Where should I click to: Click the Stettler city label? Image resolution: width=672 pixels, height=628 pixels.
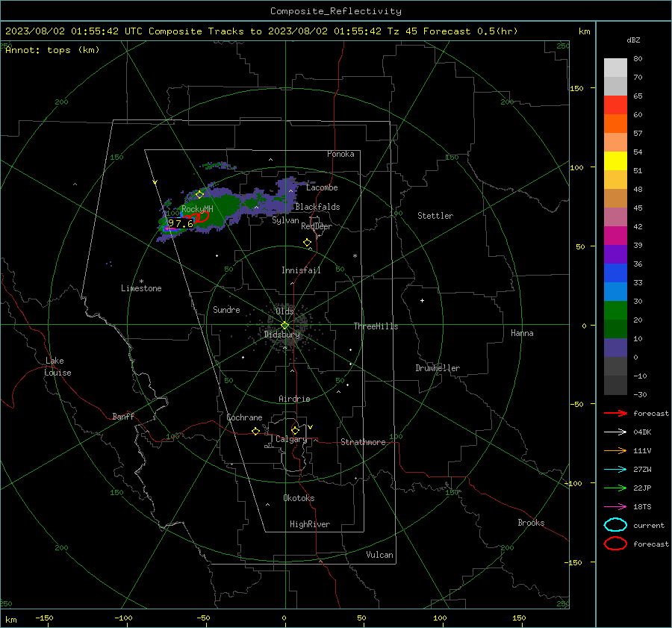[435, 216]
